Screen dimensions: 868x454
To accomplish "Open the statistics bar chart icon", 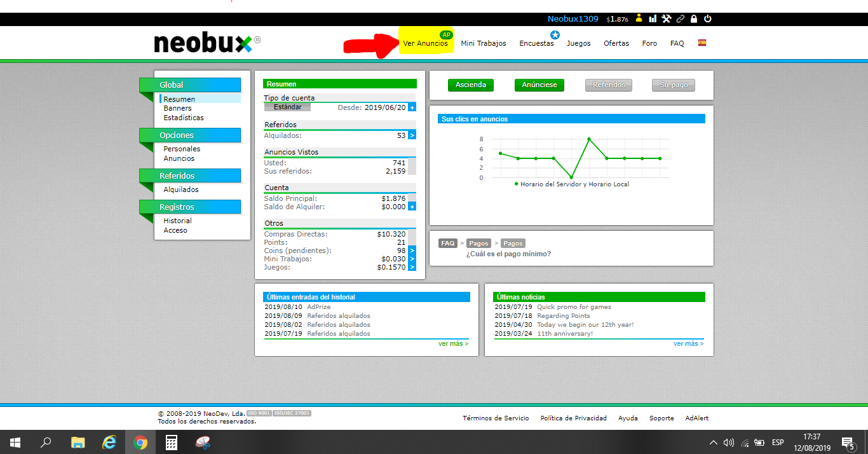I will 653,18.
